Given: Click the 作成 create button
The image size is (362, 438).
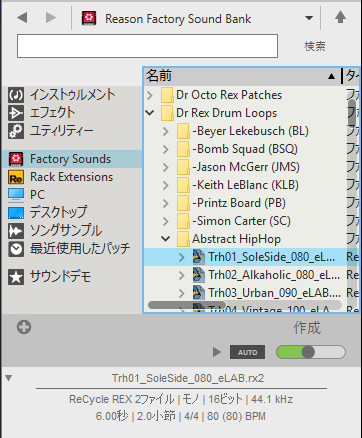Looking at the screenshot, I should coord(307,328).
